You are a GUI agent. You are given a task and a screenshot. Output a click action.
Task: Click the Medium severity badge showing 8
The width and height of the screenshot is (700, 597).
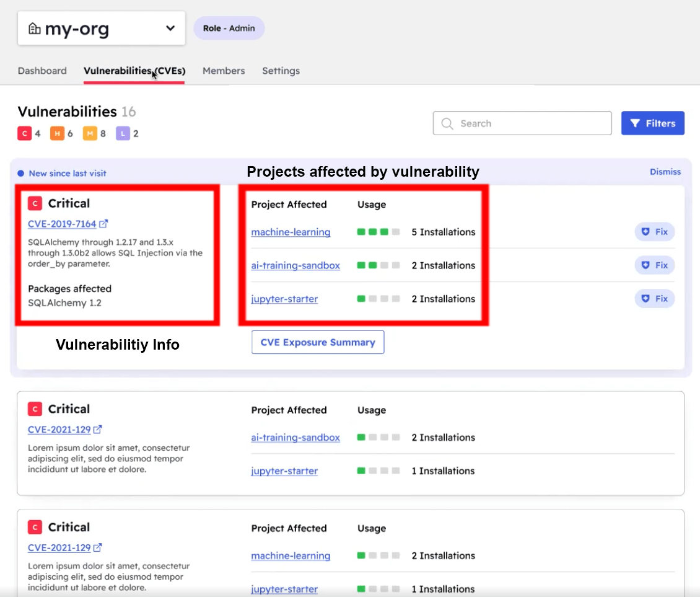pos(90,133)
